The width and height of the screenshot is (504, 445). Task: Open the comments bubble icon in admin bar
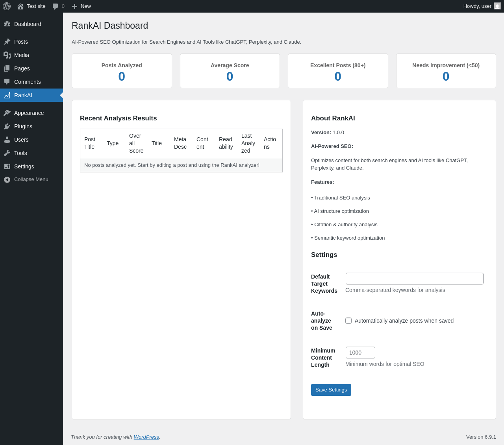pos(56,6)
